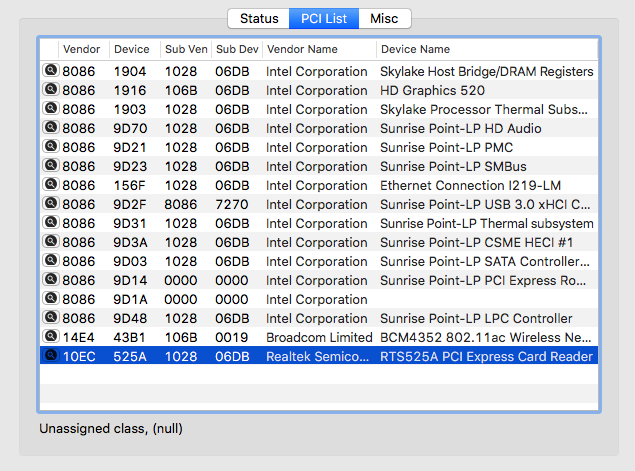Select the Sunrise Point-LP USB 3.0 xHCI row
Viewport: 635px width, 471px height.
(320, 204)
